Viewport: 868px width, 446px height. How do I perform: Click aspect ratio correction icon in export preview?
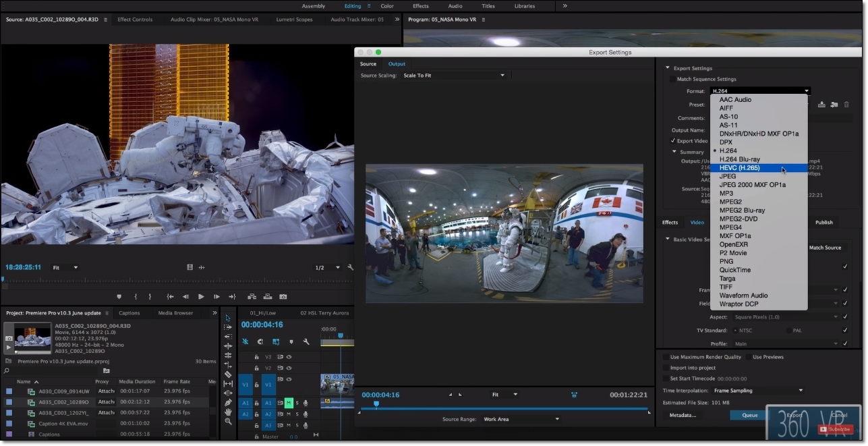point(574,395)
